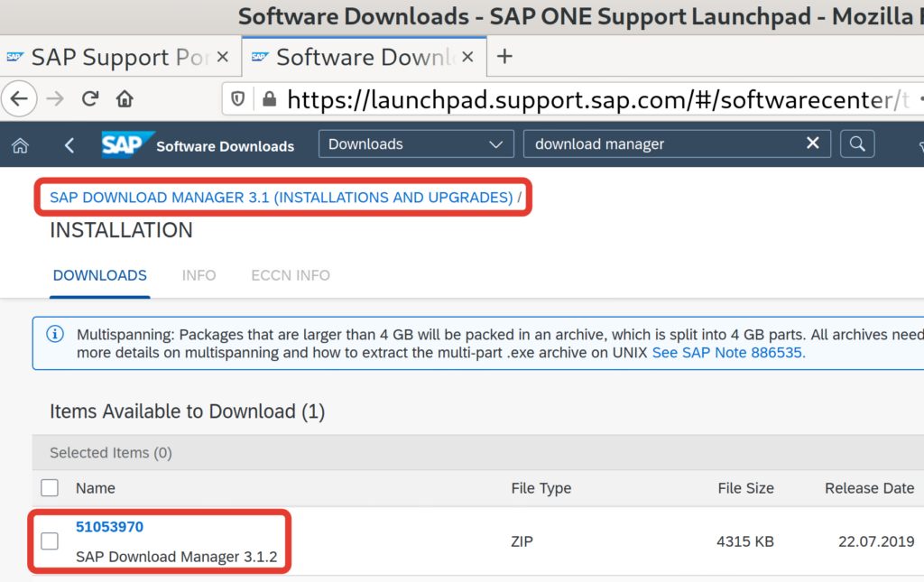924x582 pixels.
Task: Reload the page in Firefox
Action: pyautogui.click(x=90, y=98)
